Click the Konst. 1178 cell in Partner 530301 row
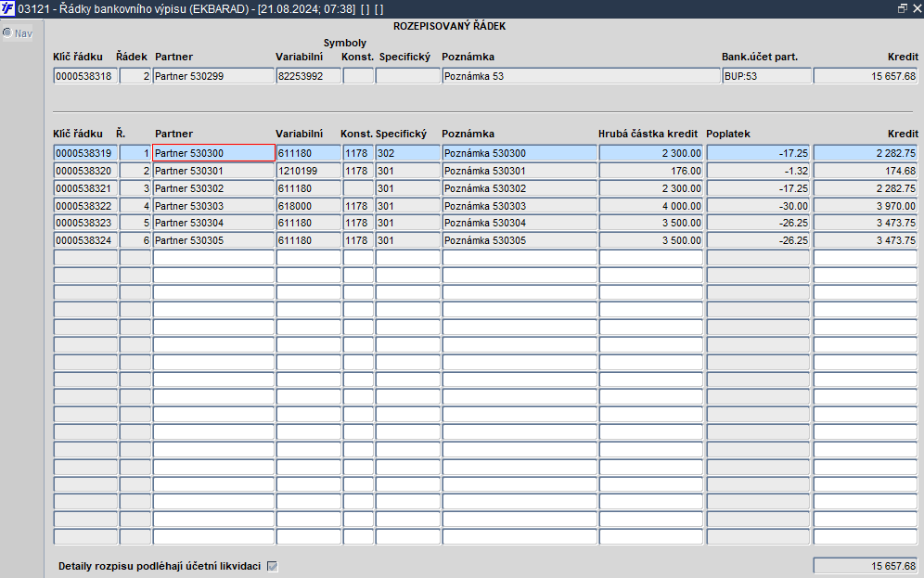The image size is (924, 578). click(358, 171)
